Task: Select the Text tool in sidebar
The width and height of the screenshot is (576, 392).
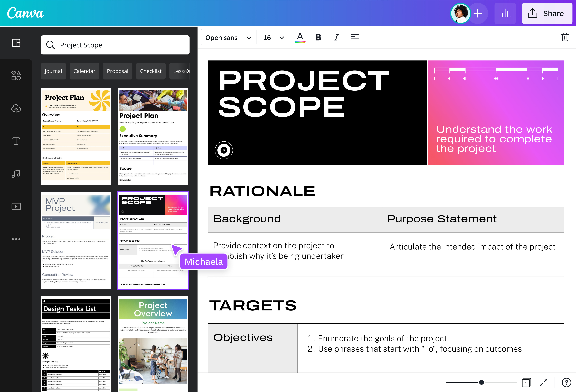Action: (x=16, y=141)
